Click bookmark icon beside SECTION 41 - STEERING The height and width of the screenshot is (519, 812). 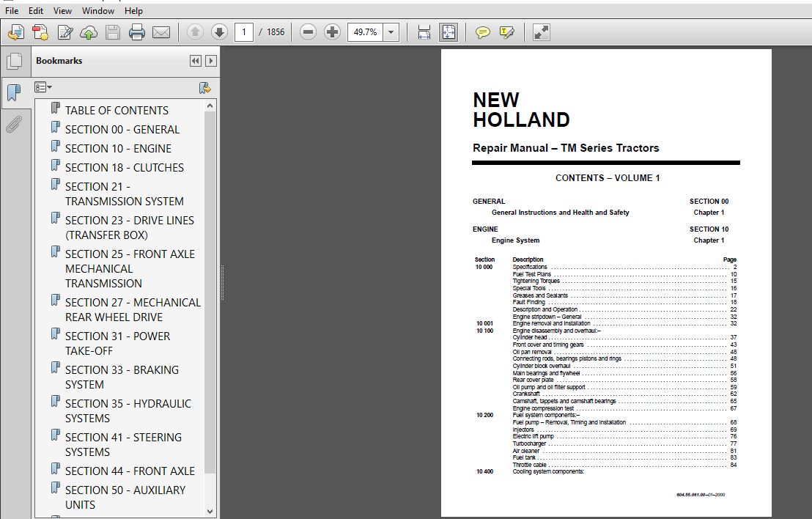click(x=56, y=435)
